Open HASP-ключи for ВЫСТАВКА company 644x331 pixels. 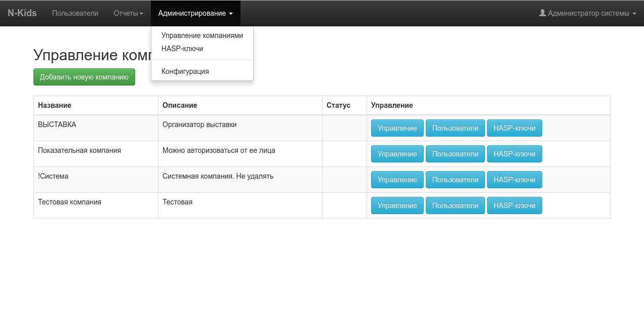click(514, 128)
